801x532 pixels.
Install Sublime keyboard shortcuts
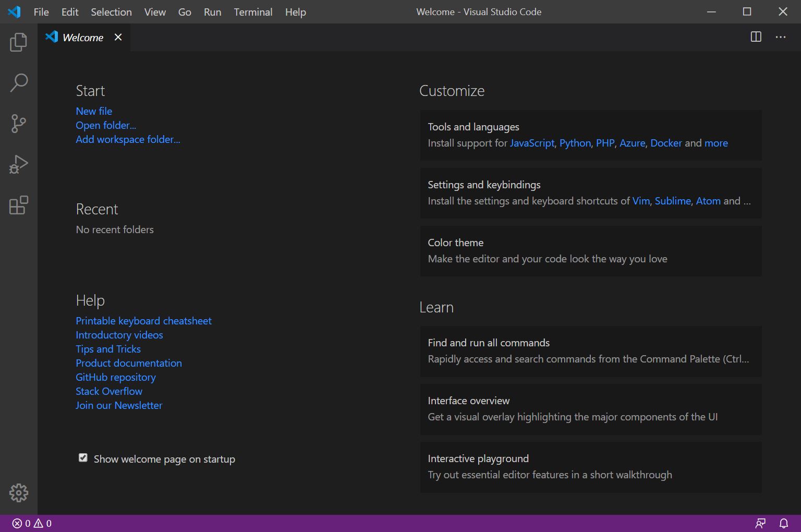[x=673, y=201]
